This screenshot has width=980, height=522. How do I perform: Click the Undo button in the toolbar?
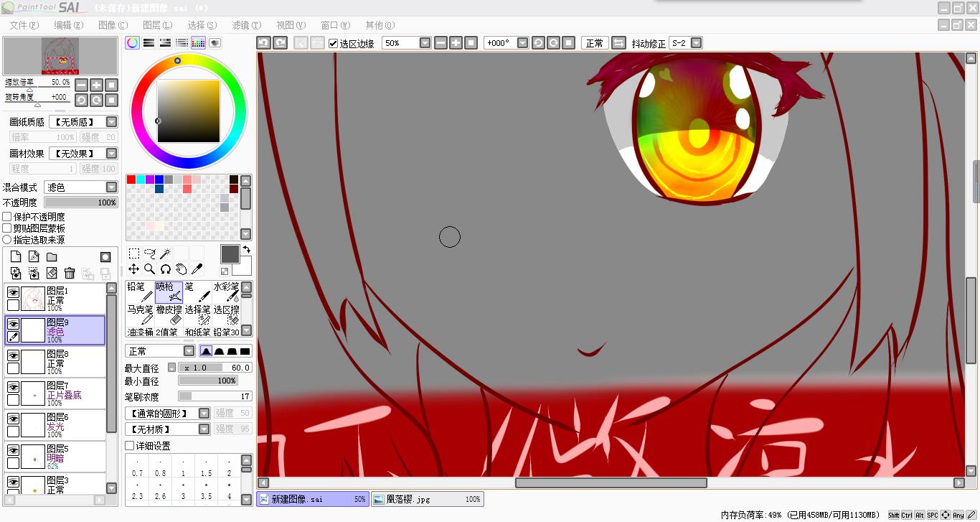click(263, 43)
